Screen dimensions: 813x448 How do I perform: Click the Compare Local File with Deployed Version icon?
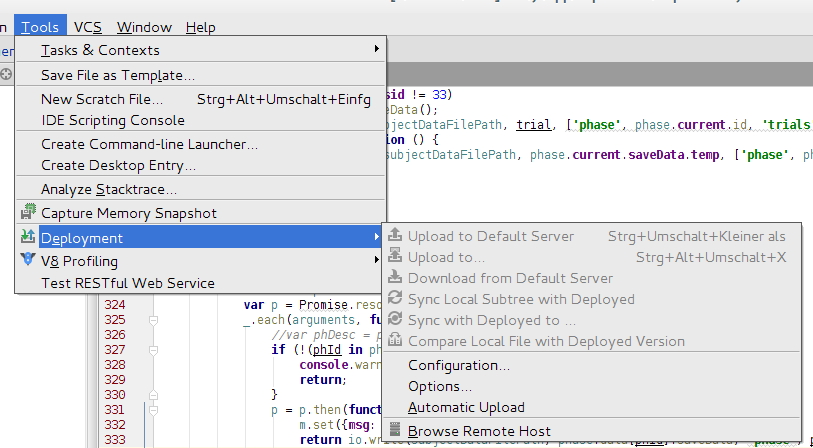[396, 341]
